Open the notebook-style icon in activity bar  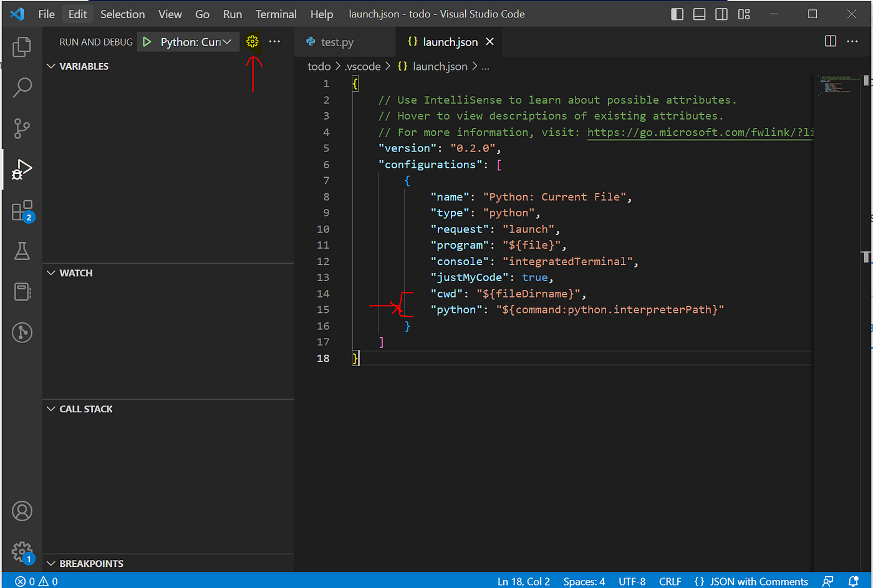click(22, 291)
